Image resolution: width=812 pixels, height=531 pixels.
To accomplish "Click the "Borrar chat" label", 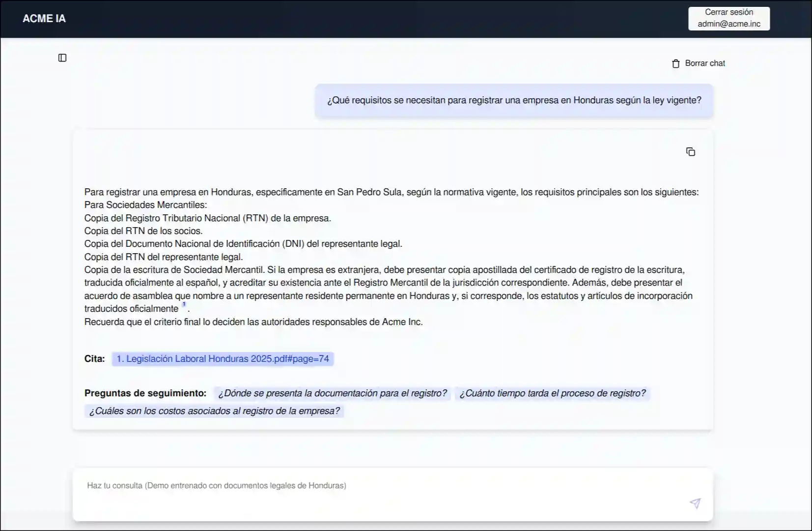I will point(705,63).
